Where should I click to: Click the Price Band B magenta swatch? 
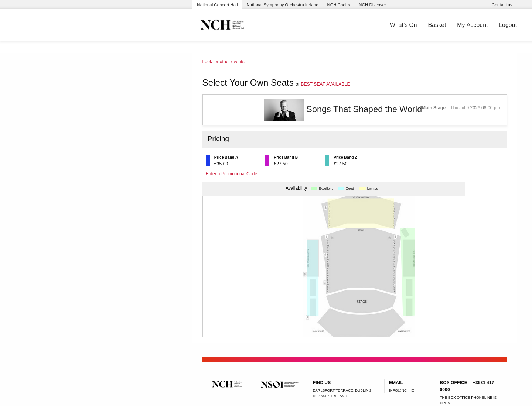[x=267, y=161]
